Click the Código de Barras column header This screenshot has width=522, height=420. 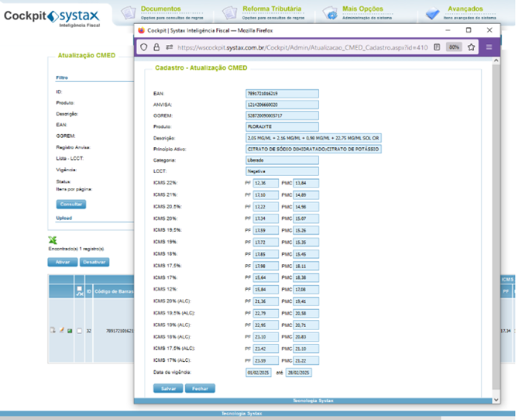[114, 291]
